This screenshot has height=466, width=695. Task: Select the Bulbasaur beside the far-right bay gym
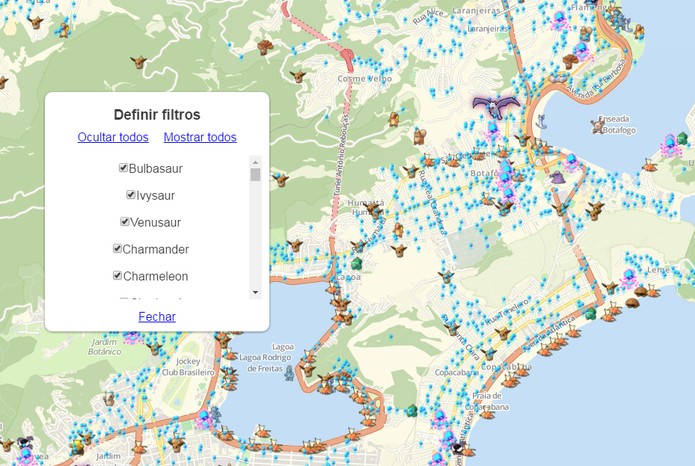[x=683, y=139]
